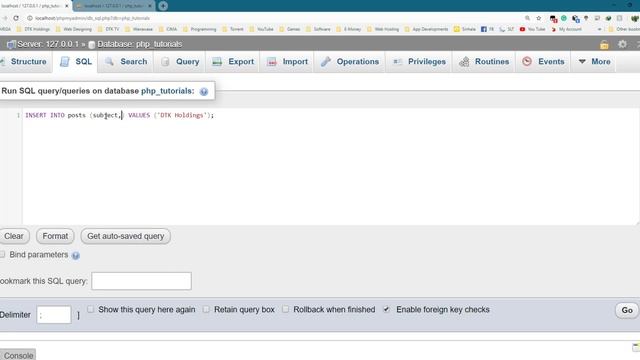
Task: Open the Web Hosting bookmark folder
Action: point(383,29)
